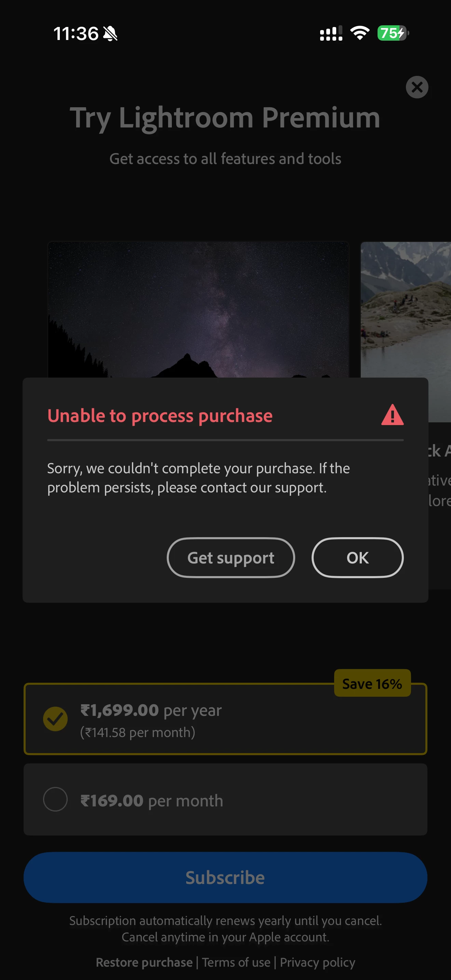Select the ₹169.00 per month plan
The height and width of the screenshot is (980, 451).
point(225,799)
